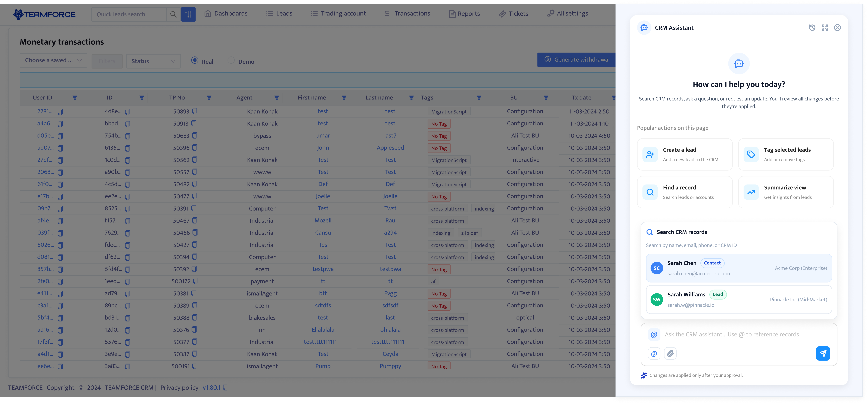Open the Tickets menu
Image resolution: width=868 pixels, height=404 pixels.
513,14
